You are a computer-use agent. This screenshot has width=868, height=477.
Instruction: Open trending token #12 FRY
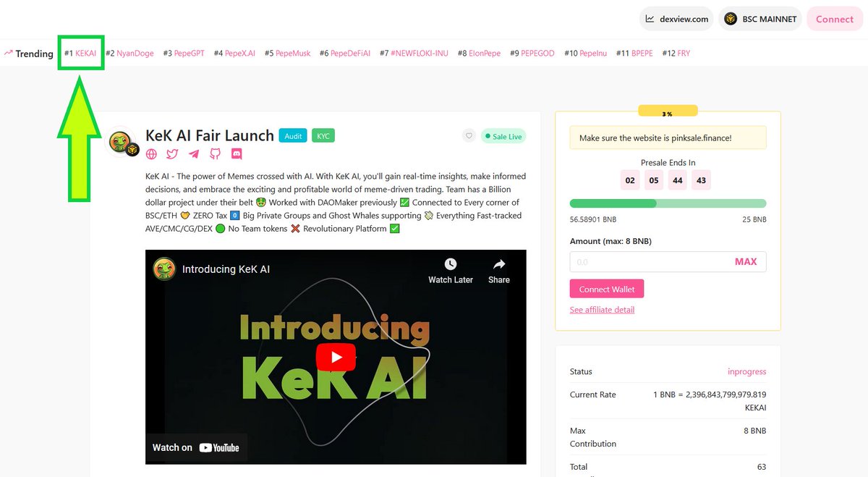coord(676,53)
